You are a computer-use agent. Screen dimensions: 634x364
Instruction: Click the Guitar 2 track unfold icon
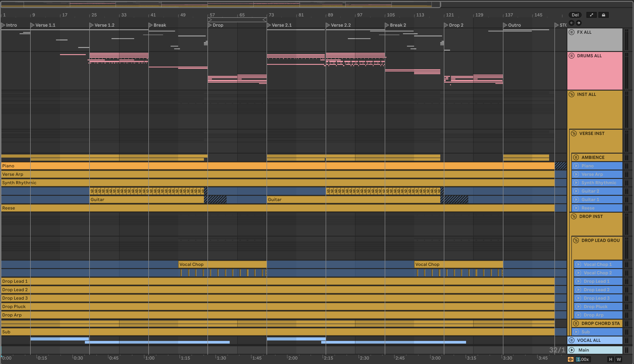coord(576,191)
